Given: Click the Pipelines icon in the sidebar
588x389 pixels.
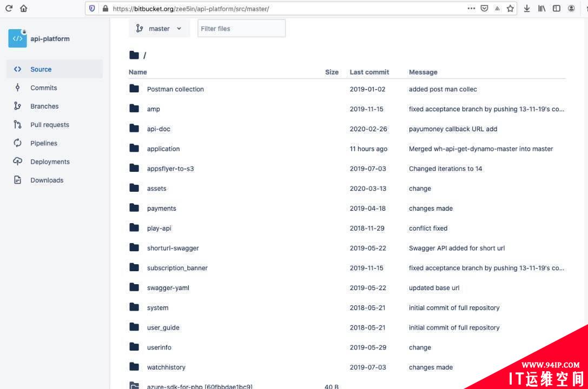Looking at the screenshot, I should [x=18, y=143].
